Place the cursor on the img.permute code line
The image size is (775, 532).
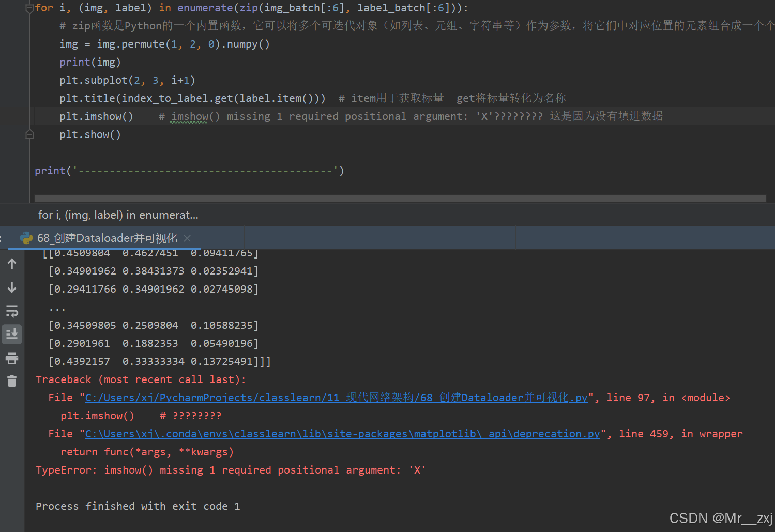click(x=165, y=43)
